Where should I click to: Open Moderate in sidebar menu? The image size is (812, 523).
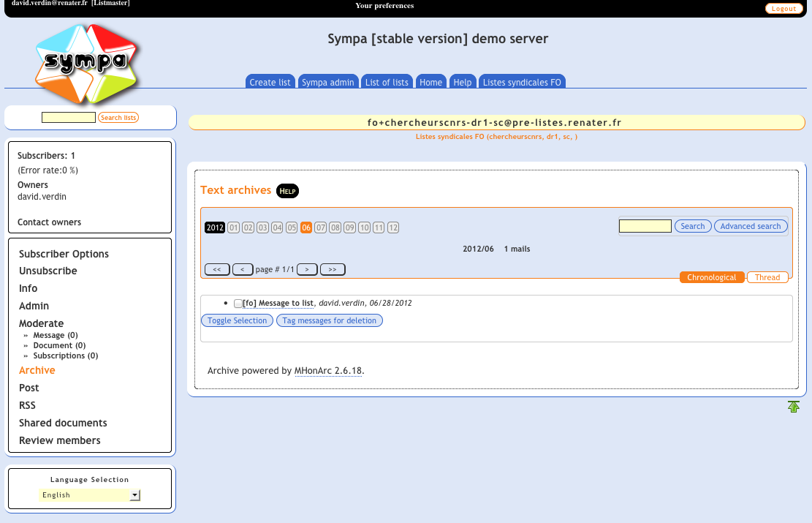pyautogui.click(x=41, y=323)
